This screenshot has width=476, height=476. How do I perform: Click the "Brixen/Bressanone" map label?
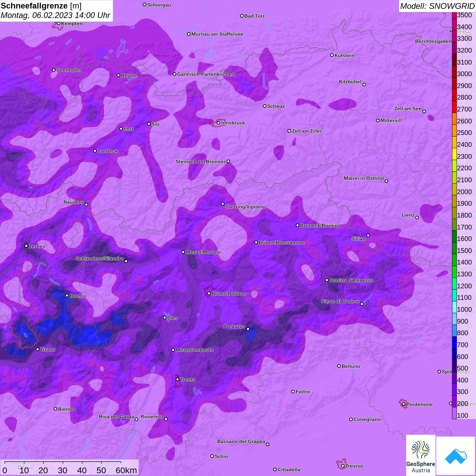click(x=282, y=242)
